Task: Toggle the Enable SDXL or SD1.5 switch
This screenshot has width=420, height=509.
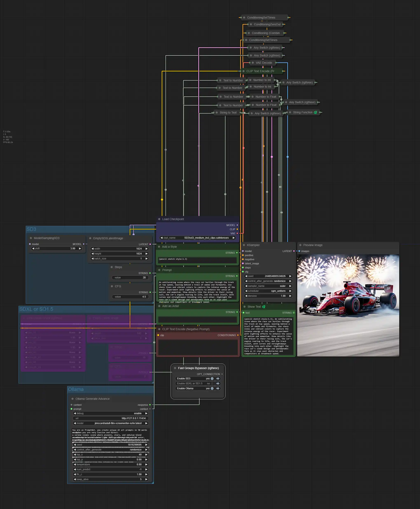Action: (x=212, y=383)
